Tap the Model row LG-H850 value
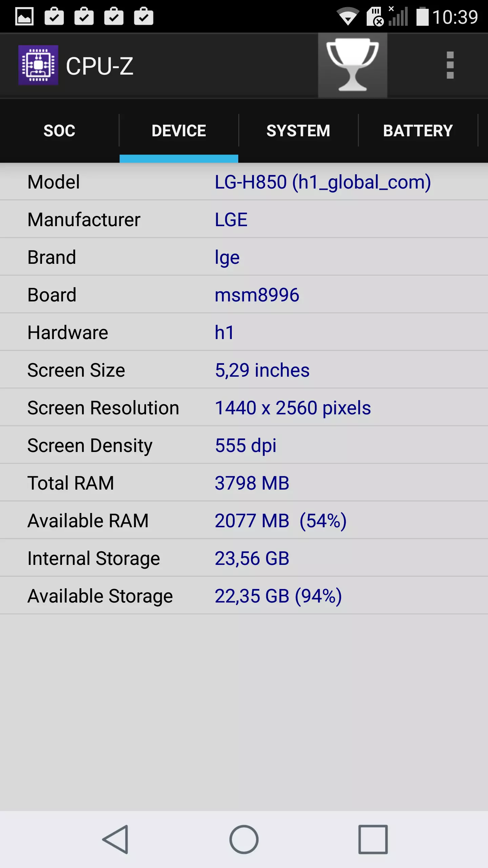This screenshot has height=868, width=488. (323, 182)
